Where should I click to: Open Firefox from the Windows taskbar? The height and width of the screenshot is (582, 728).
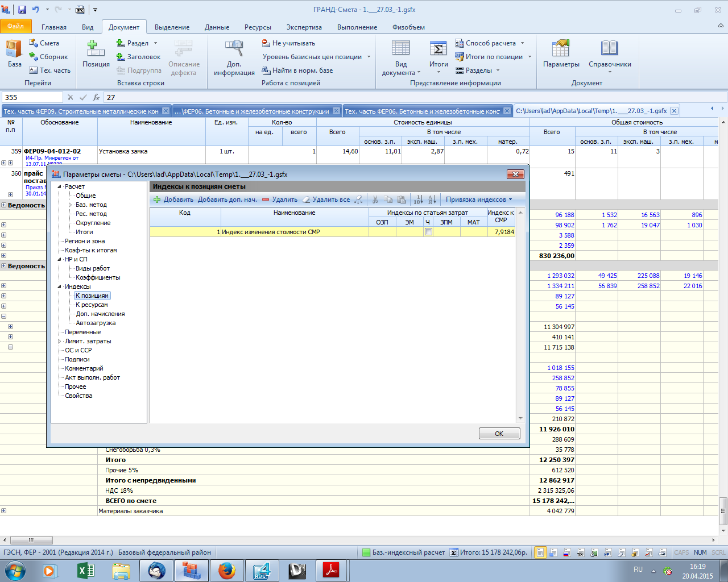226,569
